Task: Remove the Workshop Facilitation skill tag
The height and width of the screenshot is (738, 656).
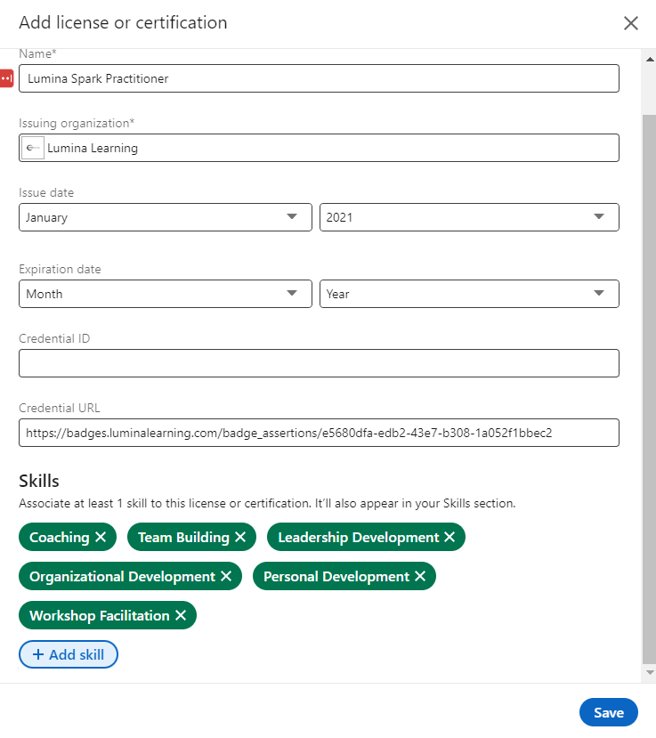Action: tap(181, 615)
